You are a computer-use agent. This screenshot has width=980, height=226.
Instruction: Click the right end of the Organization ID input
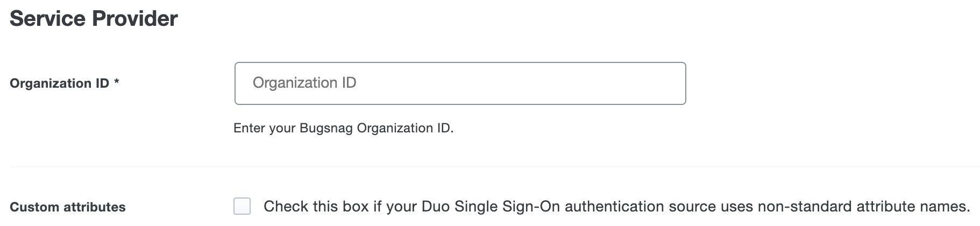(667, 83)
